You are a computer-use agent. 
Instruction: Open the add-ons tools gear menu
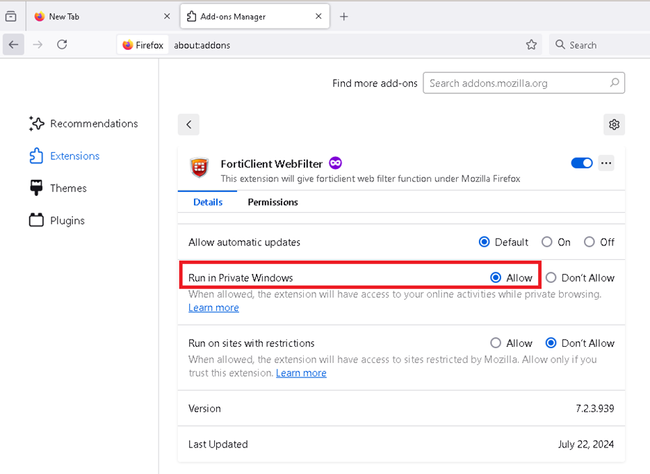[614, 124]
